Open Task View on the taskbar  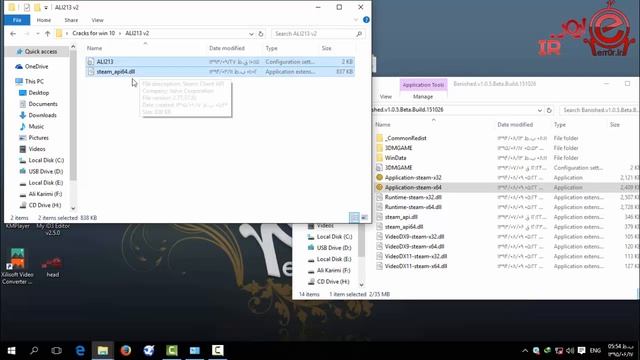tap(57, 351)
